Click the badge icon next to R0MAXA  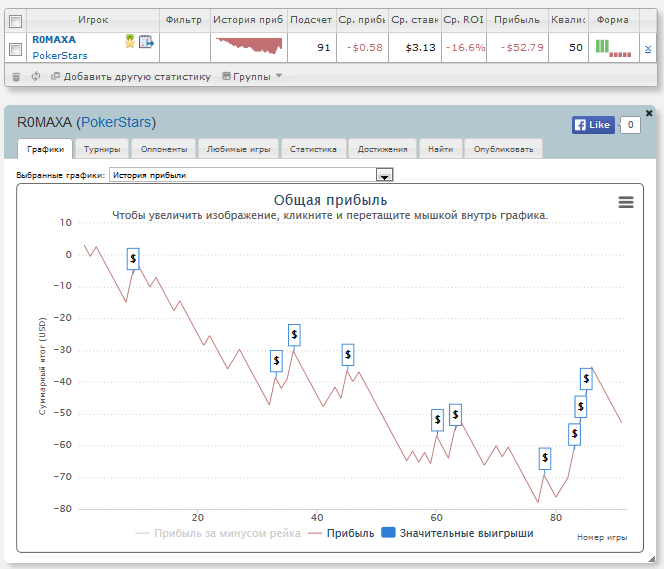pyautogui.click(x=129, y=41)
